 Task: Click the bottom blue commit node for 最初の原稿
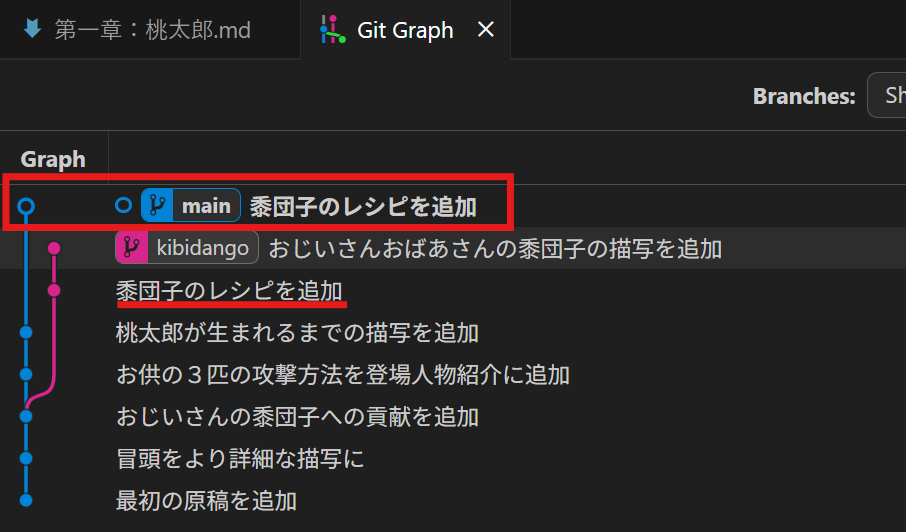[x=26, y=500]
